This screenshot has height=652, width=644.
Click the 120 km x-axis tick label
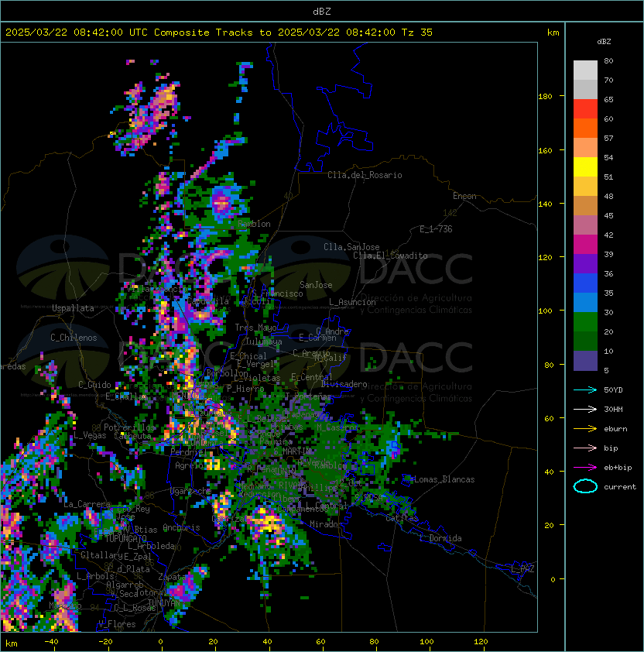(x=481, y=642)
